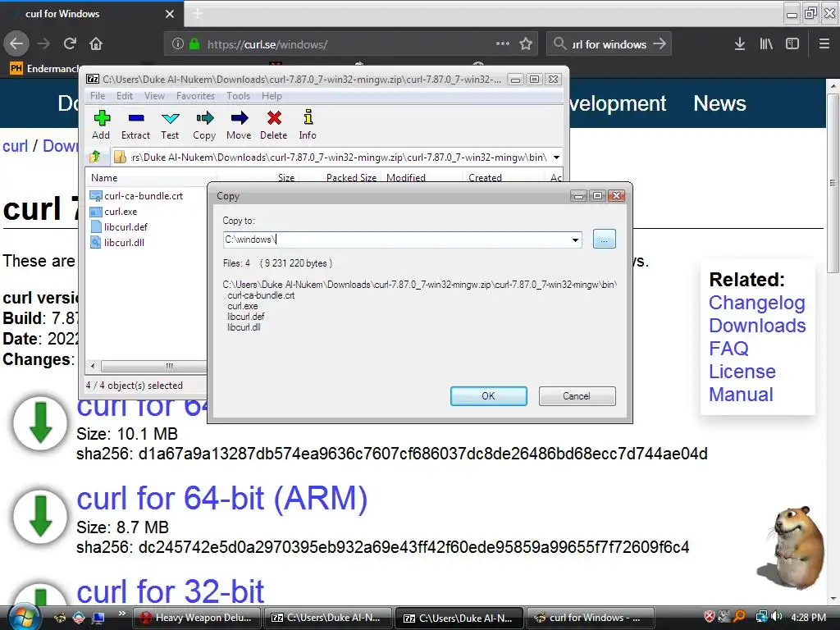The width and height of the screenshot is (840, 630).
Task: Select libcurl.dll in the file list
Action: pos(117,243)
